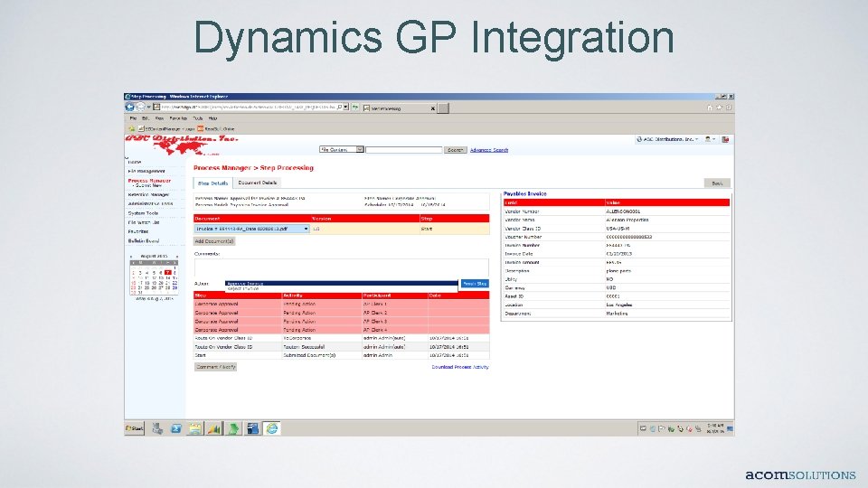This screenshot has width=868, height=488.
Task: Open PowerShell from the taskbar
Action: tap(176, 428)
